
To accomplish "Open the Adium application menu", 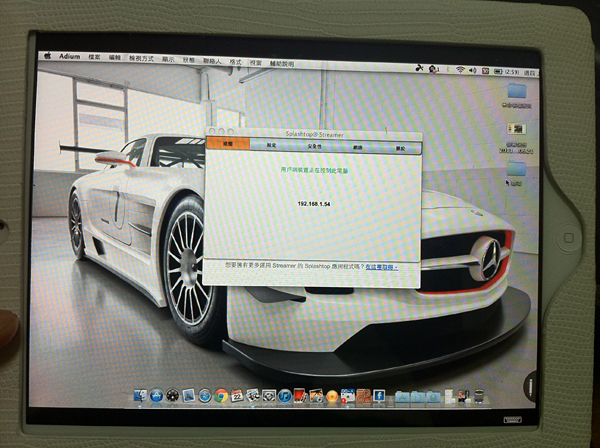I will [70, 56].
